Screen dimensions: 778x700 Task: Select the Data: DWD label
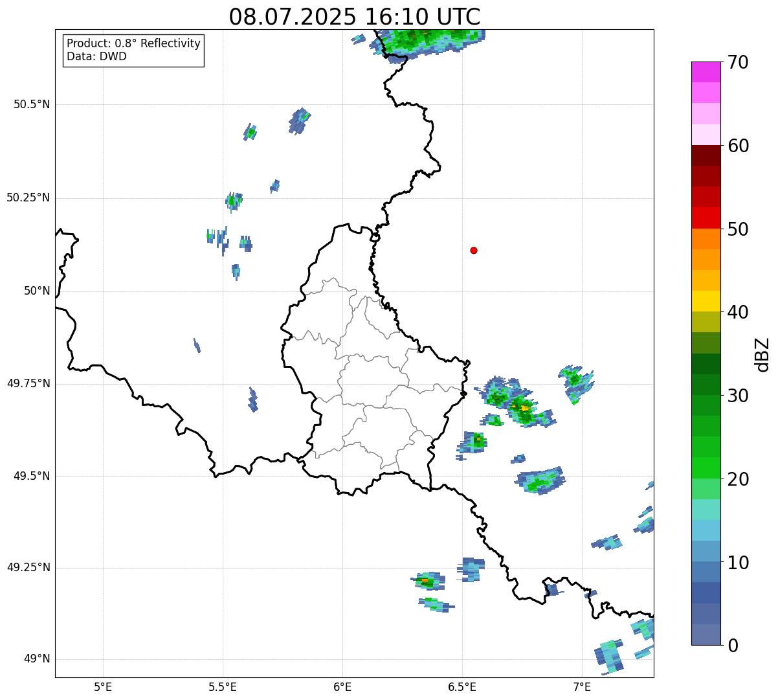tap(96, 56)
